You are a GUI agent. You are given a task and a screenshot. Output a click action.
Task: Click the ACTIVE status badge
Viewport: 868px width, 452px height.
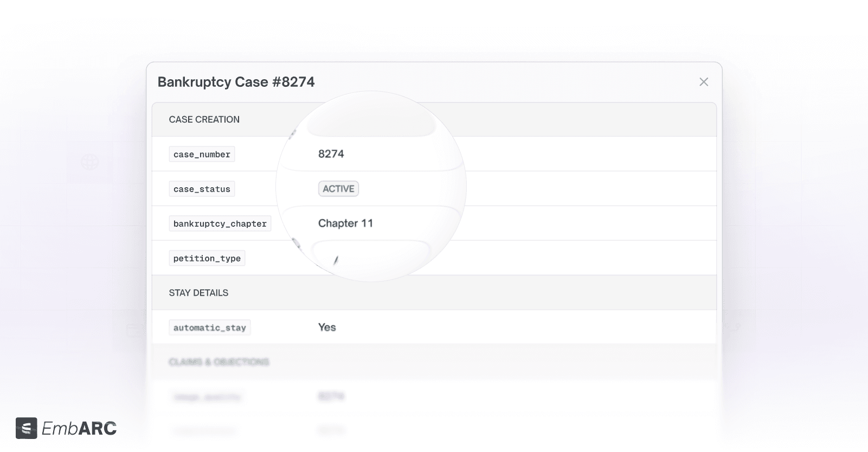point(338,189)
